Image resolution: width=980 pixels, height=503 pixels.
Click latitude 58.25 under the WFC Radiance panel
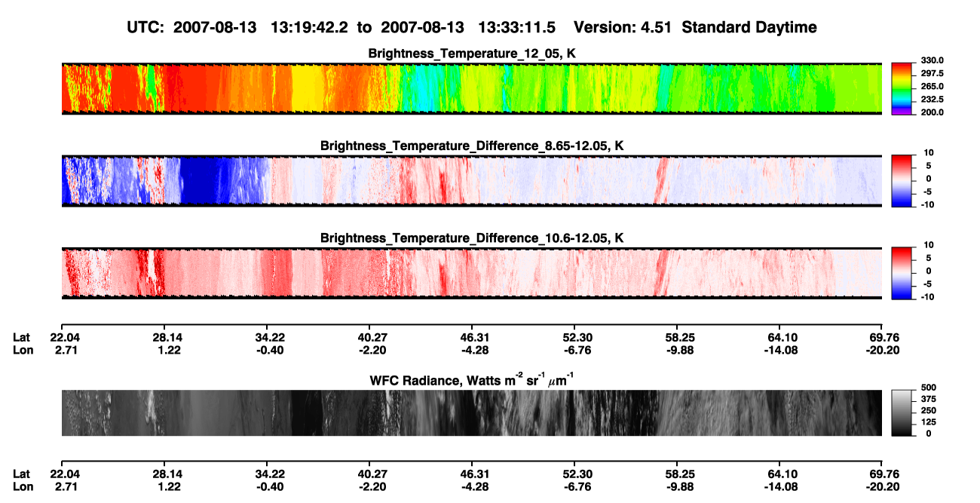[x=677, y=474]
